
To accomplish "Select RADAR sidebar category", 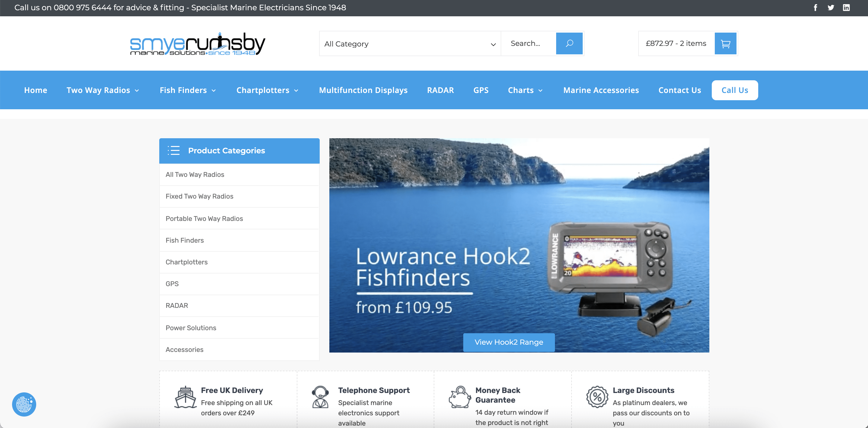I will [239, 305].
